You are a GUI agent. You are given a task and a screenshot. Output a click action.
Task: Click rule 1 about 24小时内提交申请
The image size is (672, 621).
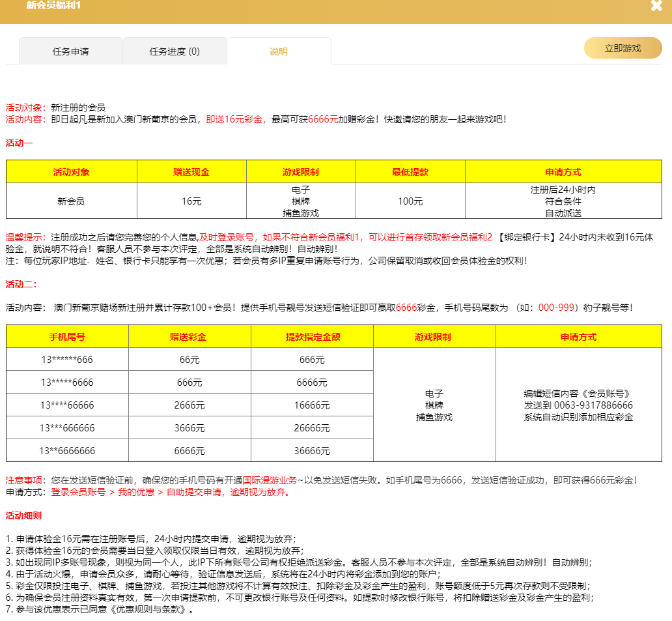(x=151, y=539)
